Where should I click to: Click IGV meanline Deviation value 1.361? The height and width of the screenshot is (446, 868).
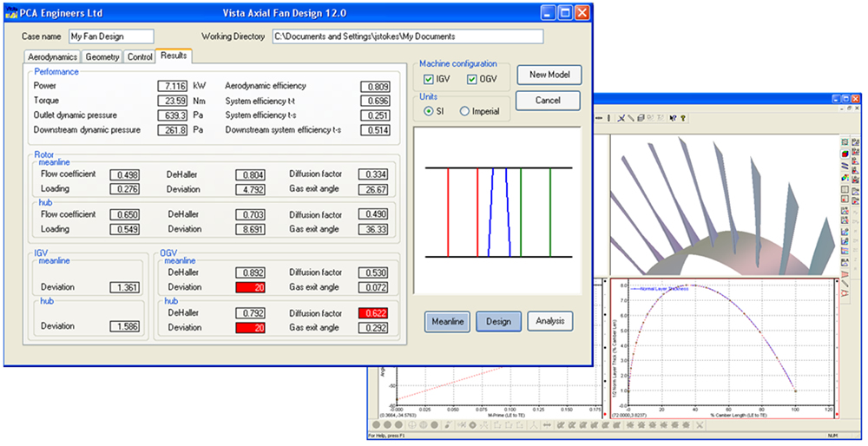tap(124, 288)
